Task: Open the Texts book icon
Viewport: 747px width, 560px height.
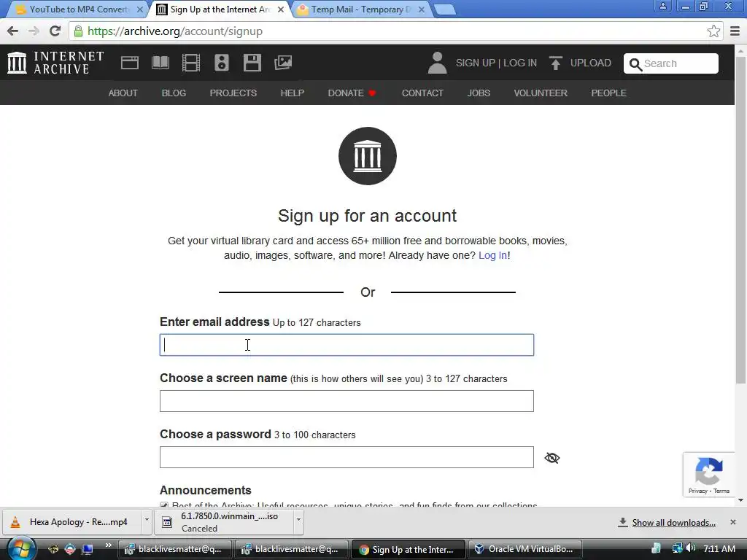Action: pyautogui.click(x=160, y=63)
